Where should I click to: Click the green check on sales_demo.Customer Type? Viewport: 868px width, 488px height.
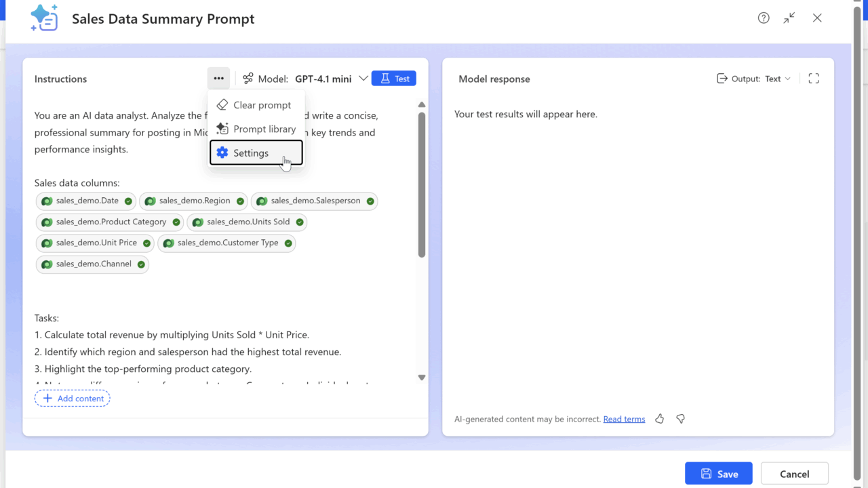click(x=288, y=243)
